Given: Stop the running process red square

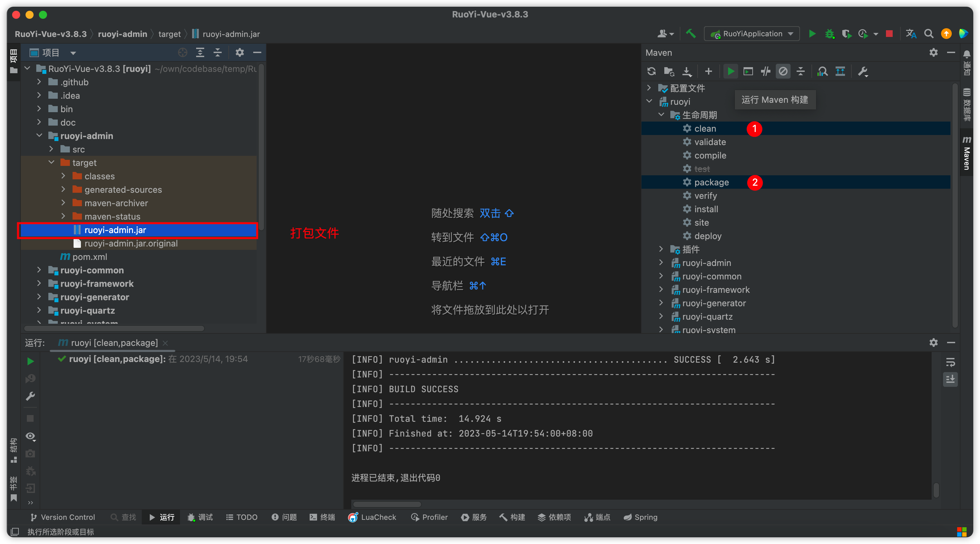Looking at the screenshot, I should coord(889,34).
